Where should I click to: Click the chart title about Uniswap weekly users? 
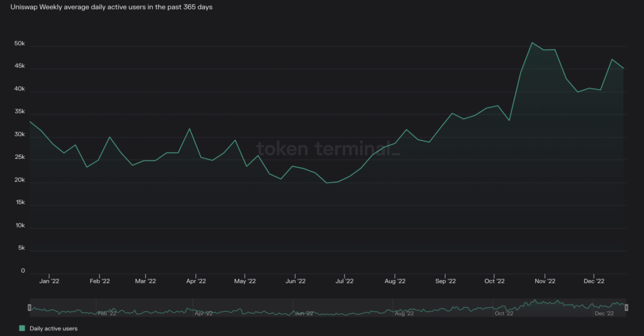(x=111, y=7)
